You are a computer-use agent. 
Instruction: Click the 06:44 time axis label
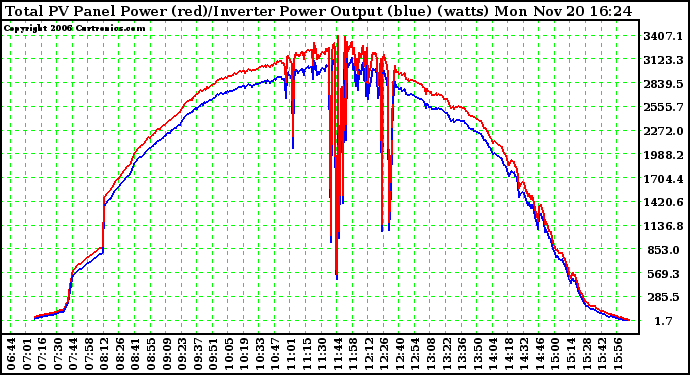tap(11, 354)
